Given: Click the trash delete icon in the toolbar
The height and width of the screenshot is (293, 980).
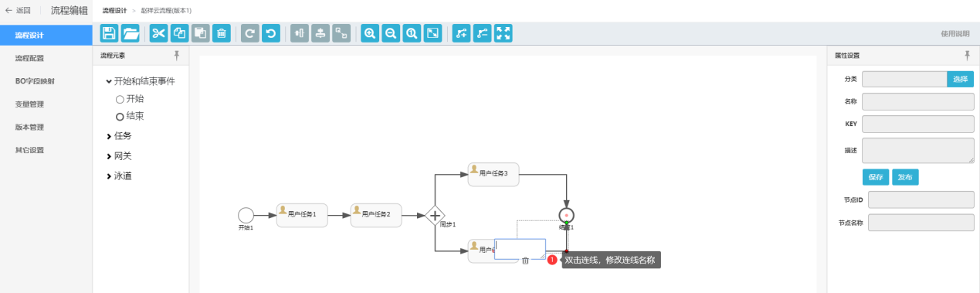Looking at the screenshot, I should (x=222, y=33).
